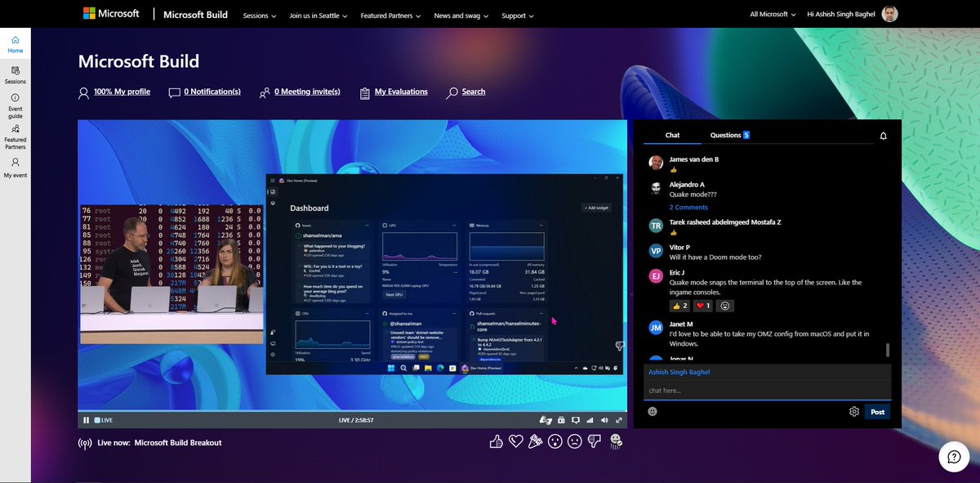
Task: Mute the video volume
Action: pyautogui.click(x=604, y=420)
